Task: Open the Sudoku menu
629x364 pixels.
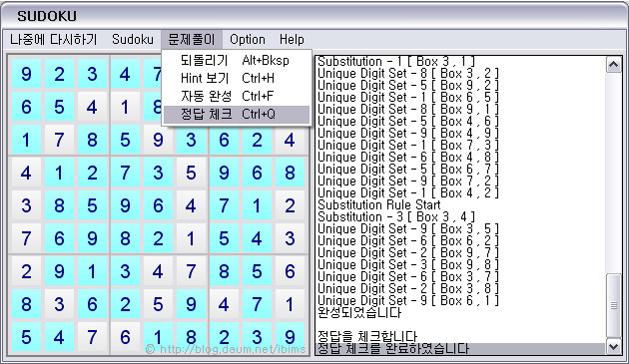Action: coord(133,39)
